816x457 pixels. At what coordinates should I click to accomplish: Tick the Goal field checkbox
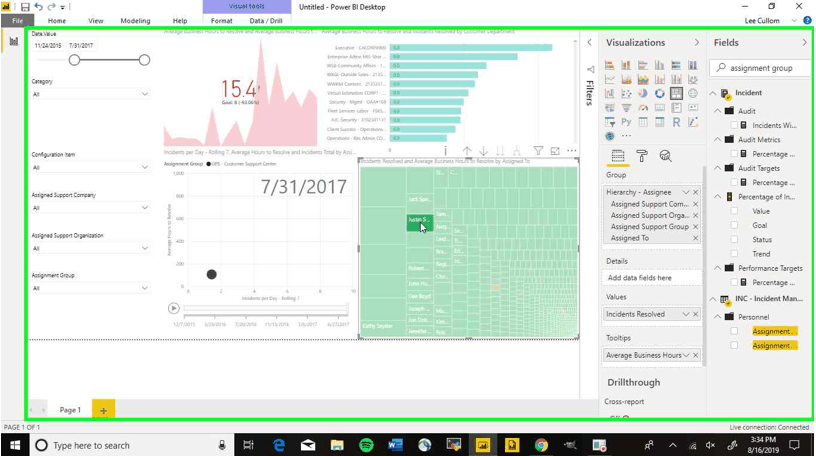[734, 225]
